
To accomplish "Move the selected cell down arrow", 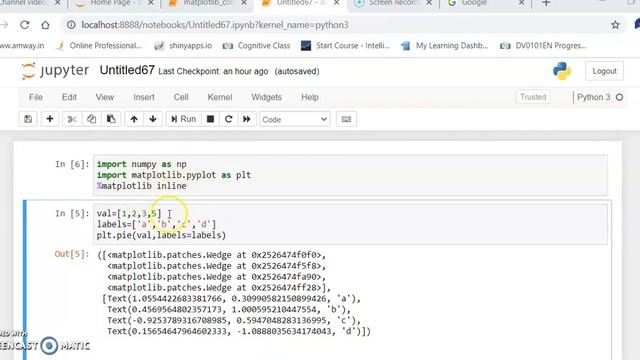I will point(153,119).
